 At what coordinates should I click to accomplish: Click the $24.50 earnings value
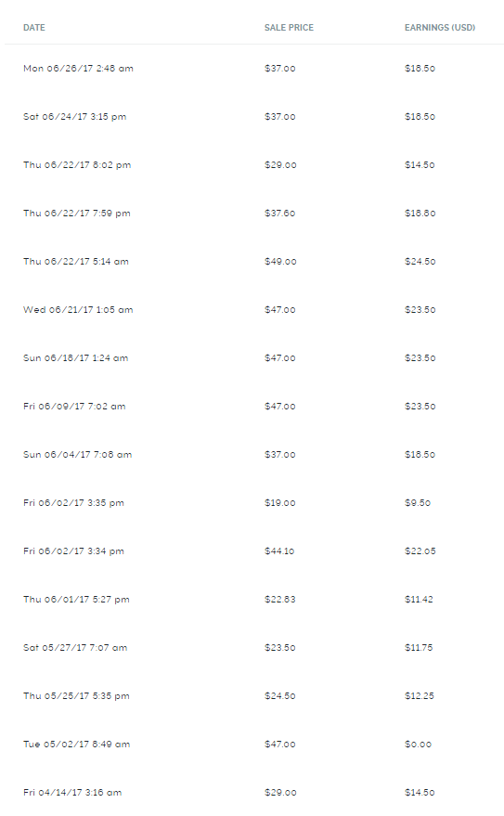[x=420, y=261]
